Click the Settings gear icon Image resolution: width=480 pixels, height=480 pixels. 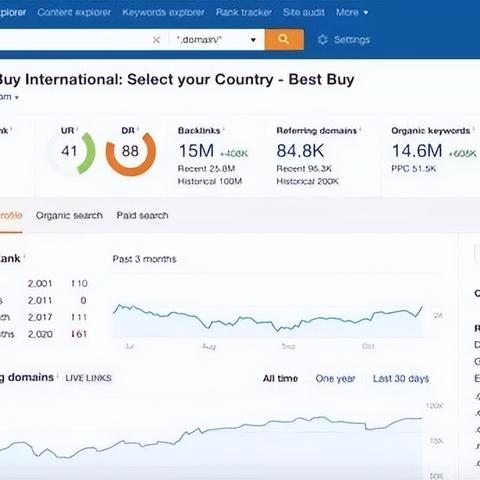(322, 40)
